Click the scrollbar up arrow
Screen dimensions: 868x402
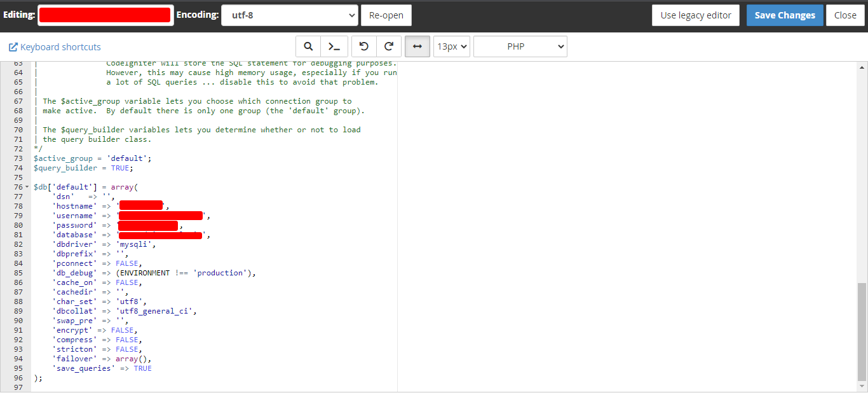(x=862, y=67)
